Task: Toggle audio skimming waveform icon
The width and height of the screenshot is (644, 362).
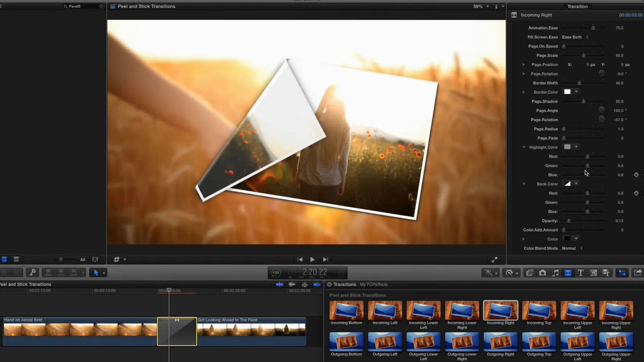Action: coord(292,284)
